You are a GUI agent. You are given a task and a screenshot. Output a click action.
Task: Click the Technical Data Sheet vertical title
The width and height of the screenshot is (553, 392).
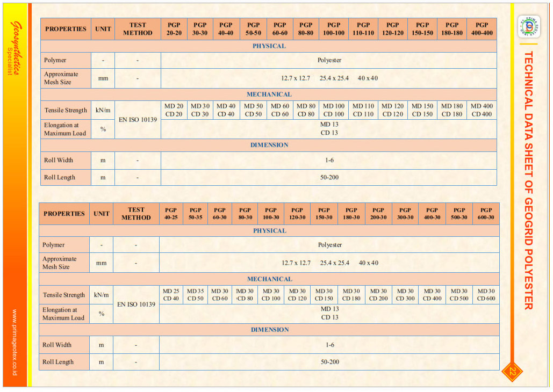click(x=528, y=180)
